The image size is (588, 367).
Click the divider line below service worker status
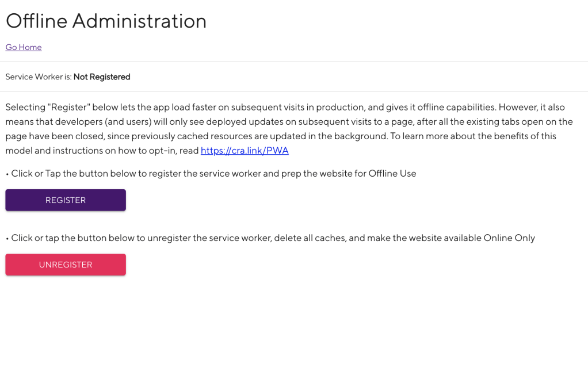click(x=294, y=91)
